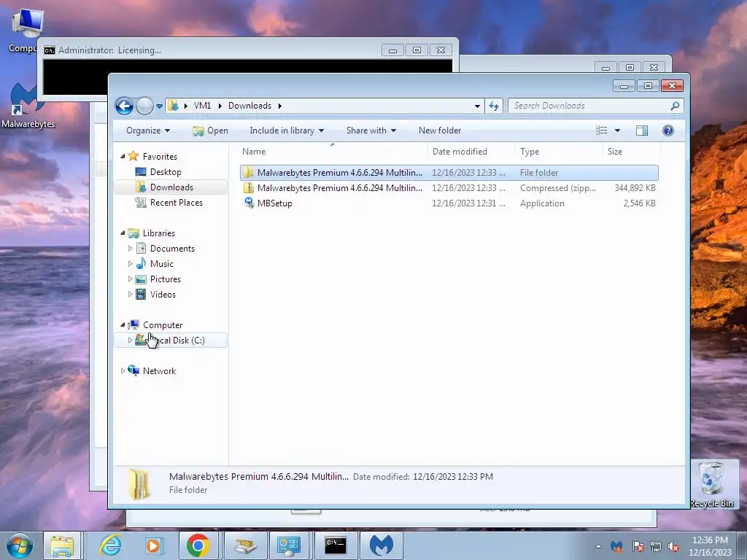747x560 pixels.
Task: Click the muted volume tray icon
Action: [673, 546]
